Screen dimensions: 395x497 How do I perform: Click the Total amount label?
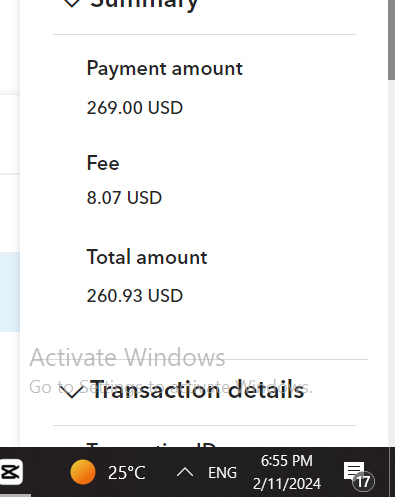[x=147, y=257]
